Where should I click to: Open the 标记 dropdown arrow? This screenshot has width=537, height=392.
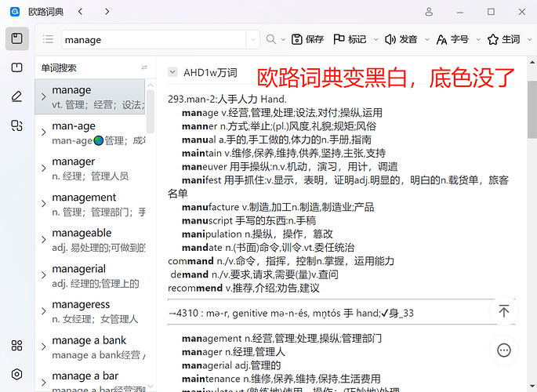[x=376, y=40]
